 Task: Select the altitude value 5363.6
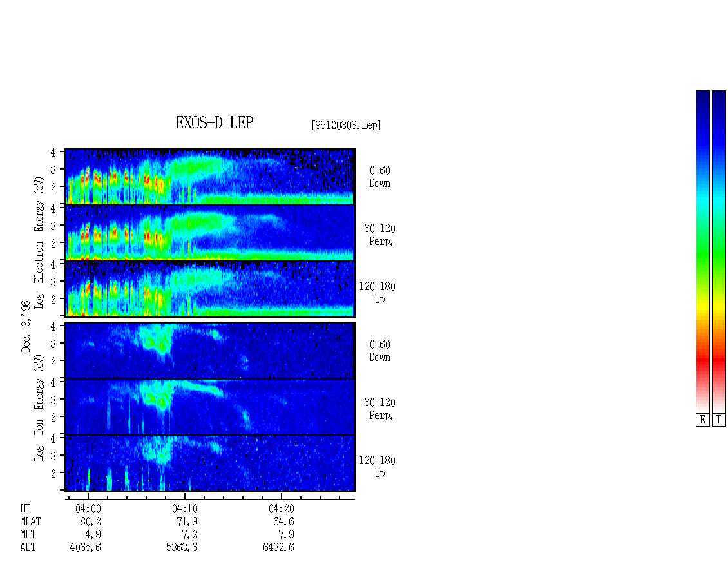click(182, 547)
